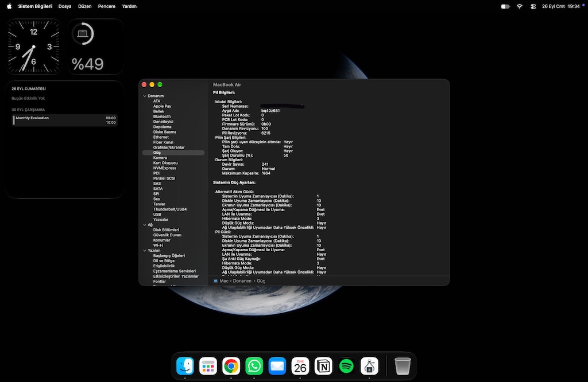Select Ethernet in the sidebar
Viewport: 588px width, 382px height.
pyautogui.click(x=161, y=137)
